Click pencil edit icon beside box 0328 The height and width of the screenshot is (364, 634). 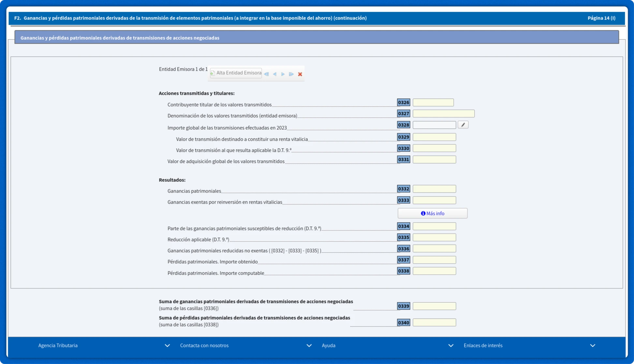(x=463, y=125)
